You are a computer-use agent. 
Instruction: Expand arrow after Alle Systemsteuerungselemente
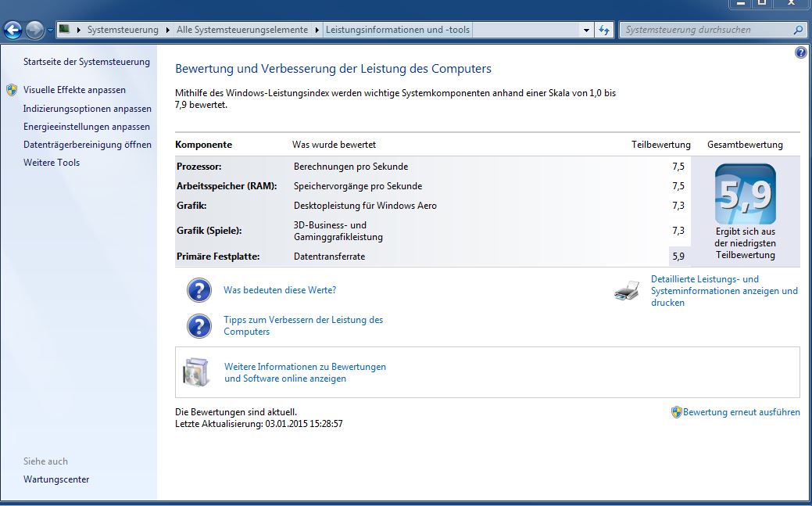coord(317,30)
